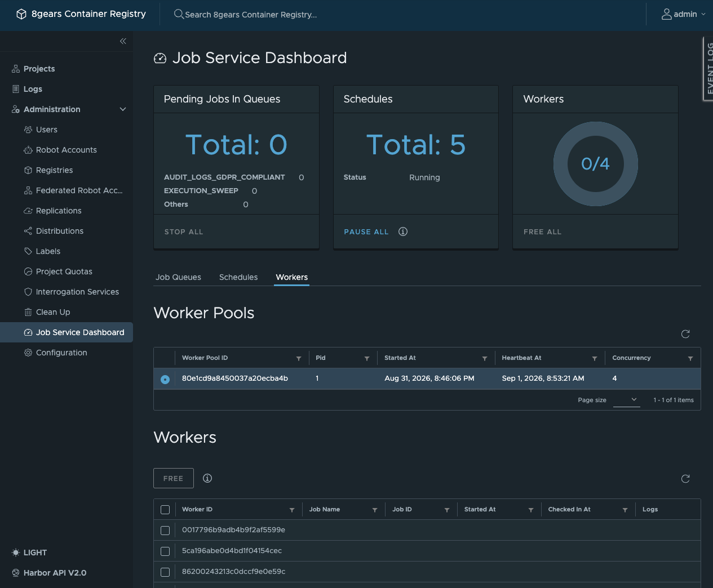713x588 pixels.
Task: Click the info icon beside PAUSE ALL
Action: [x=403, y=231]
